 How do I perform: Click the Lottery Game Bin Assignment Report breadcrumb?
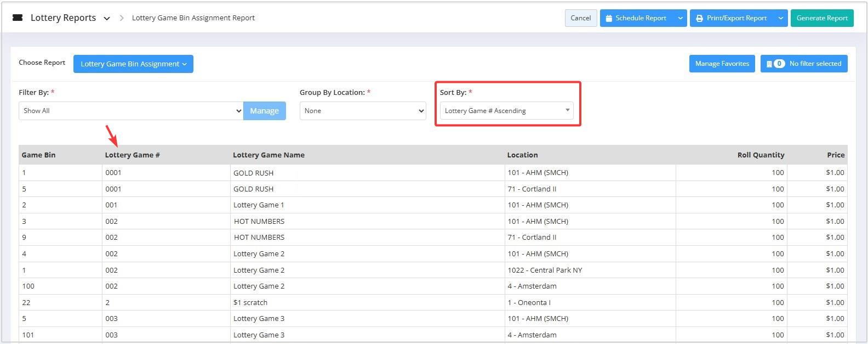coord(193,18)
